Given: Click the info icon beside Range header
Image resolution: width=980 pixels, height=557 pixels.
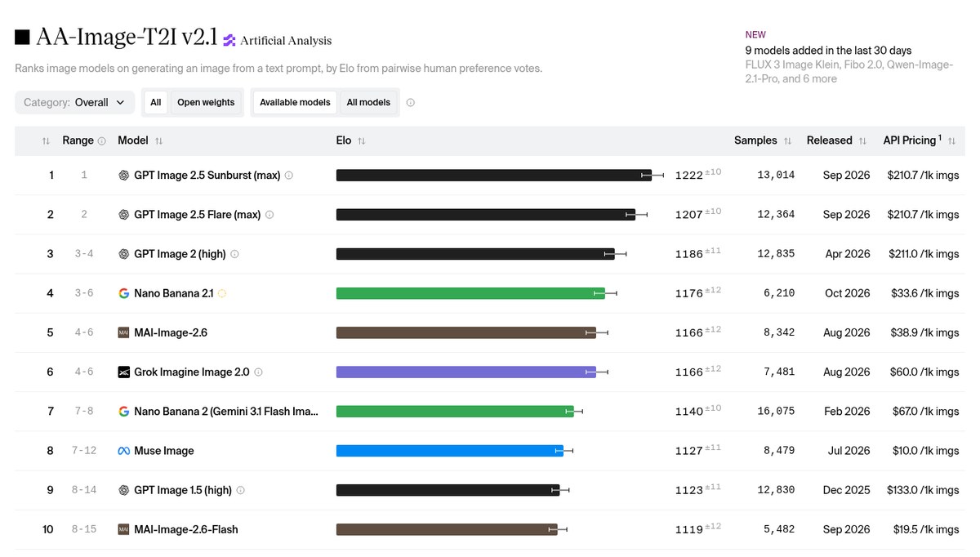Looking at the screenshot, I should click(102, 141).
